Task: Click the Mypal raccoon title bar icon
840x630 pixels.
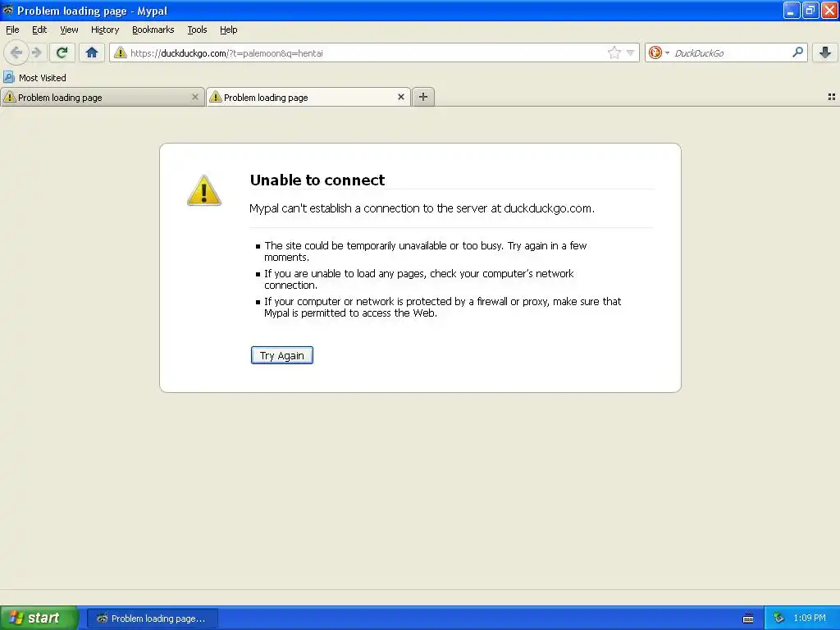Action: (x=8, y=10)
